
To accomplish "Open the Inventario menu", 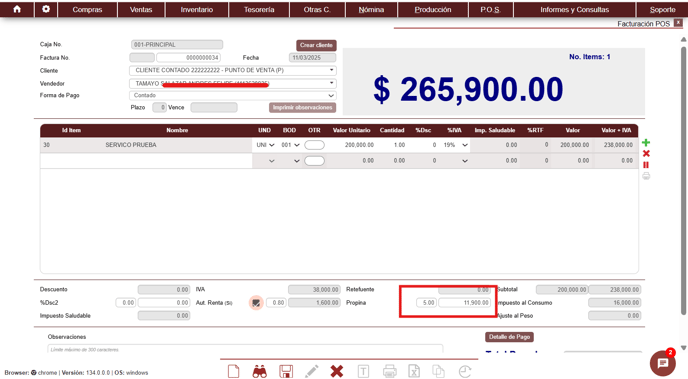I will tap(197, 9).
